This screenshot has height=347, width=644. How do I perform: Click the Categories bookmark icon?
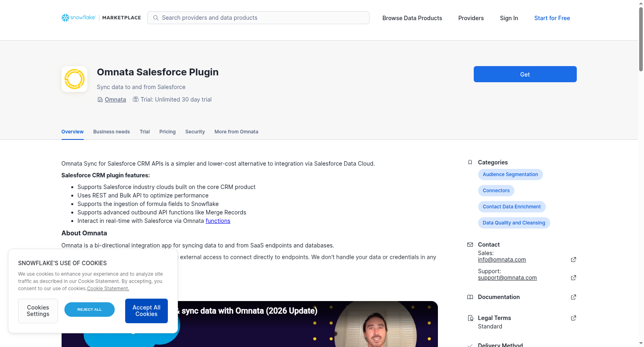pos(470,162)
